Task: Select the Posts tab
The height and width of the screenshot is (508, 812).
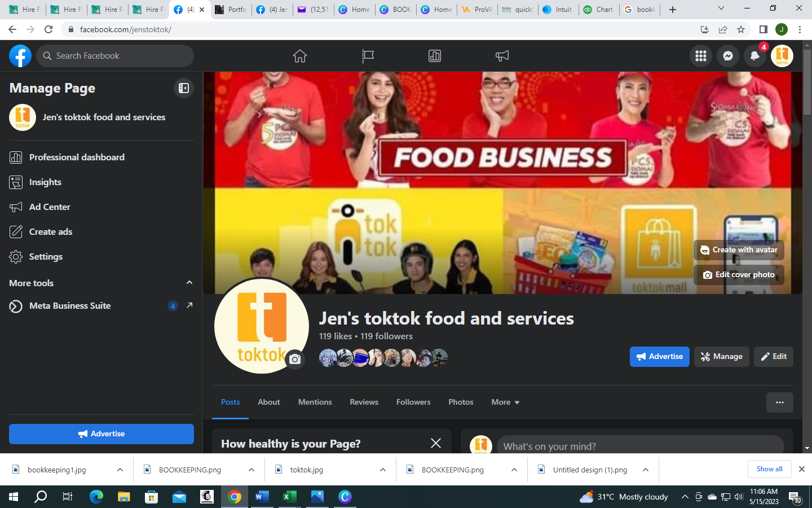Action: pos(230,402)
